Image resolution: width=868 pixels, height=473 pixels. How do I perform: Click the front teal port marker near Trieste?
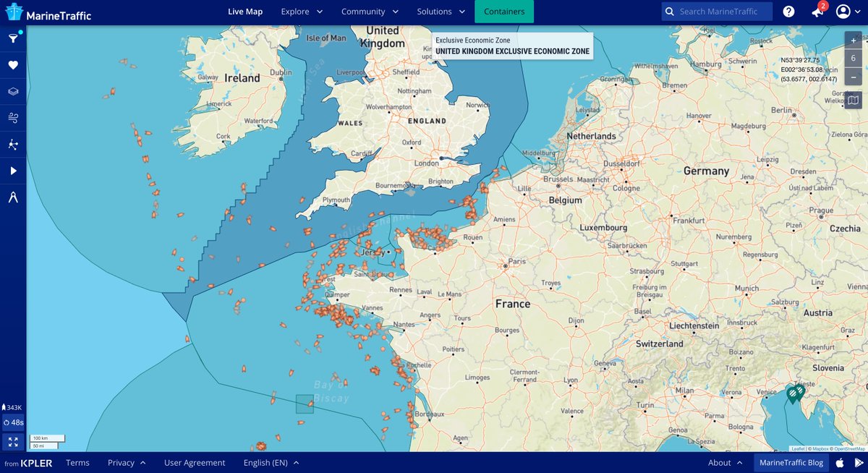point(791,394)
